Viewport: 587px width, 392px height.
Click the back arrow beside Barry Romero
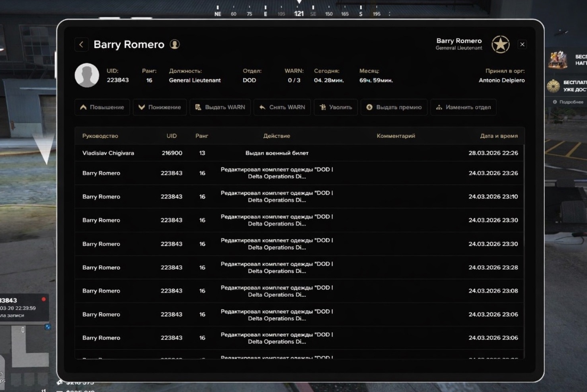point(81,45)
